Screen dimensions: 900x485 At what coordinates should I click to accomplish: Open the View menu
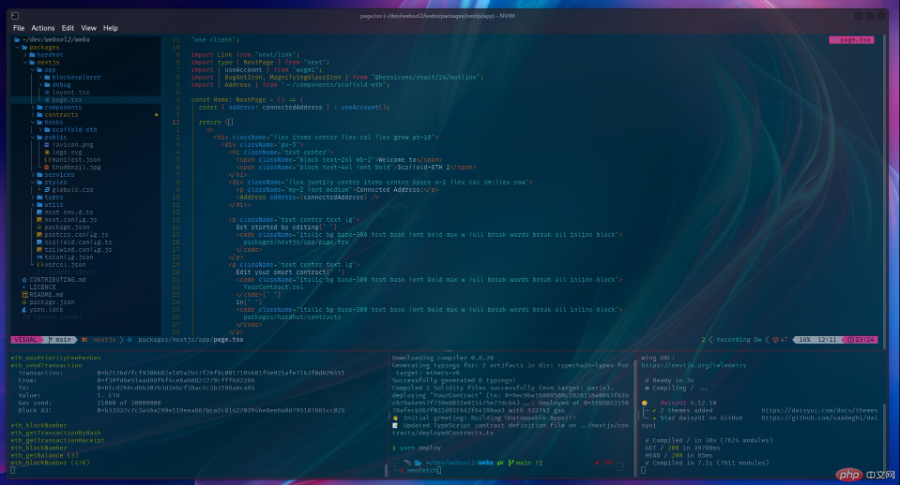point(88,28)
